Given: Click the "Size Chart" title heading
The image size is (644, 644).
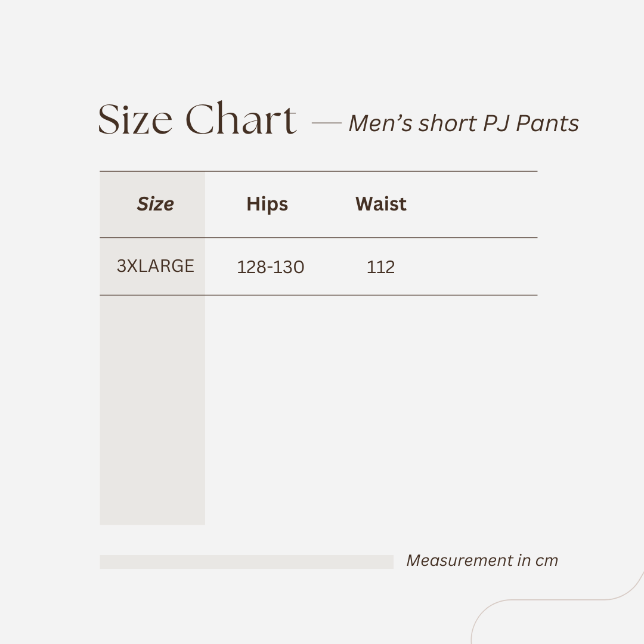Looking at the screenshot, I should tap(197, 119).
